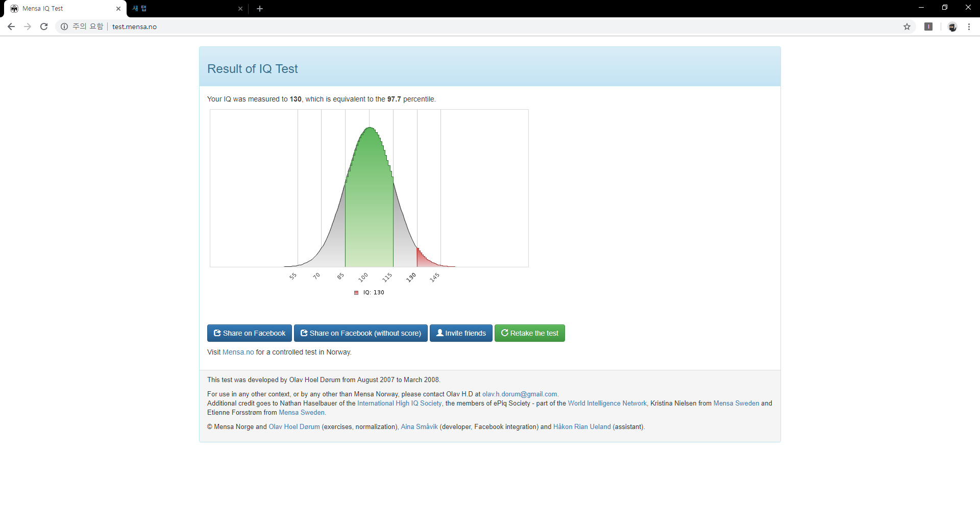Open a new browser tab
This screenshot has height=529, width=980.
260,9
